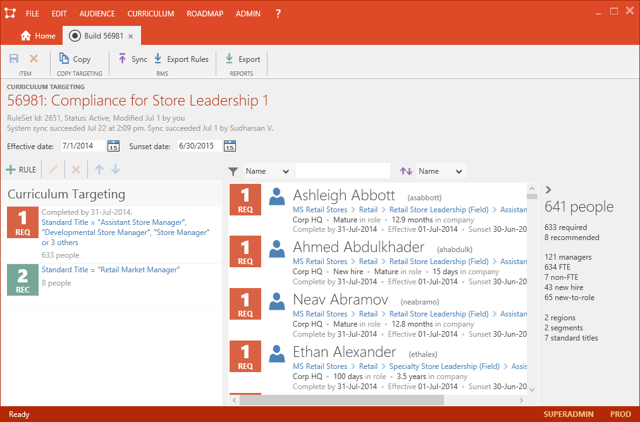
Task: Click the Effective date input field
Action: [x=82, y=146]
